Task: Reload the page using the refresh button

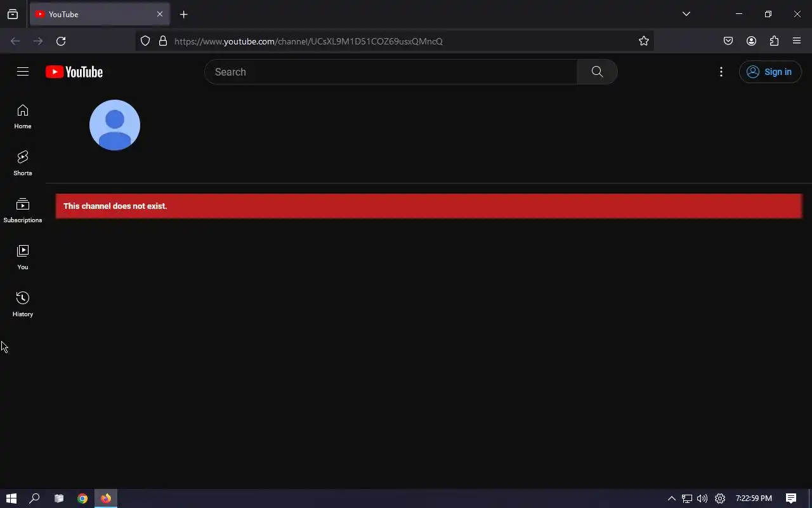Action: (x=61, y=41)
